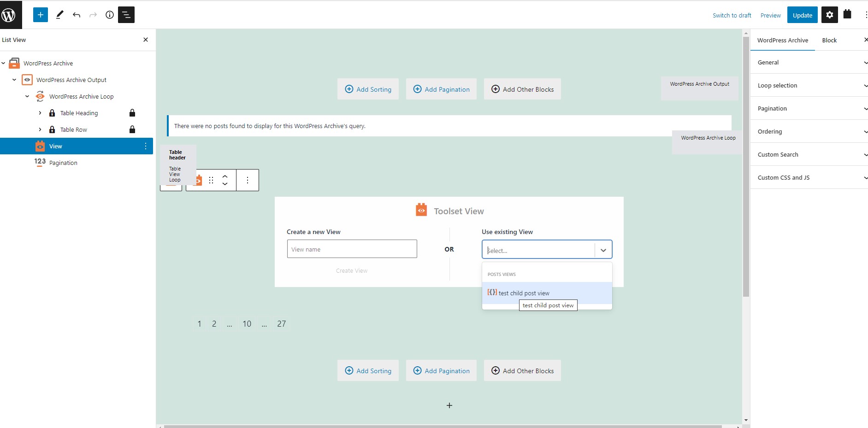This screenshot has height=428, width=868.
Task: Toggle the Table Heading lock icon
Action: point(132,113)
